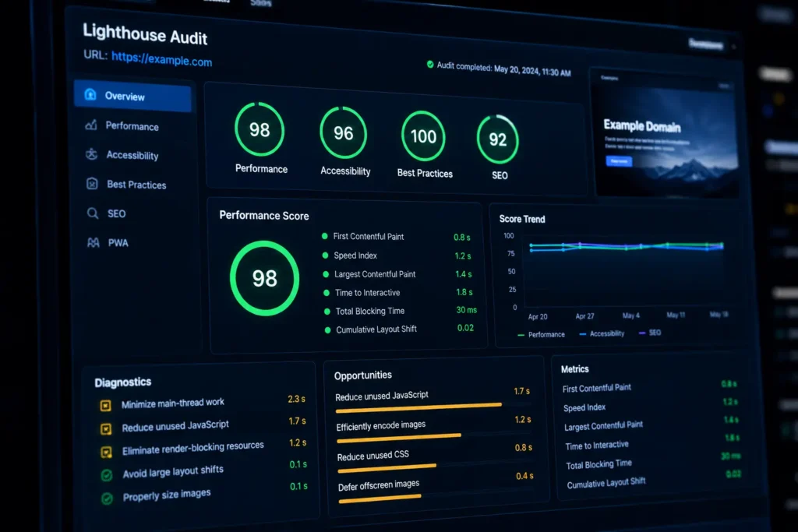Switch to the SEO sidebar label
This screenshot has height=532, width=798.
click(x=117, y=213)
